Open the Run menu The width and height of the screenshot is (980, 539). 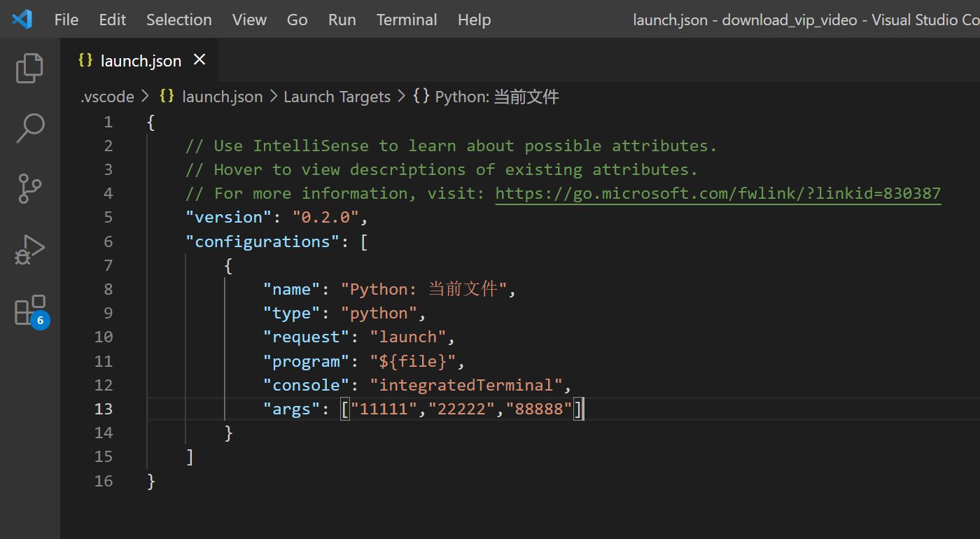(342, 20)
